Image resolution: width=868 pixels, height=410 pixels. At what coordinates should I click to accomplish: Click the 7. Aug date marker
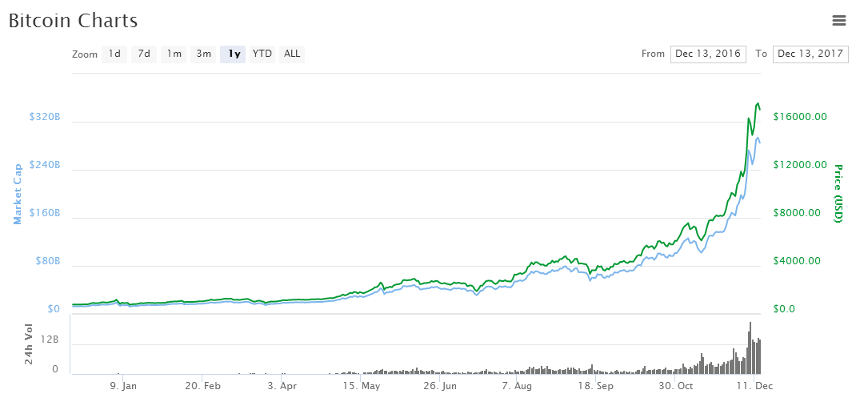pyautogui.click(x=517, y=385)
